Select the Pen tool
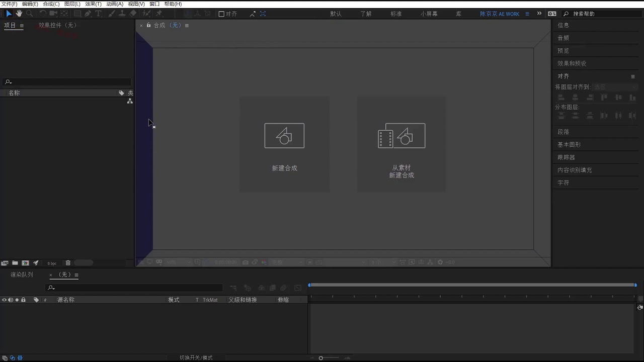644x362 pixels. (x=88, y=14)
